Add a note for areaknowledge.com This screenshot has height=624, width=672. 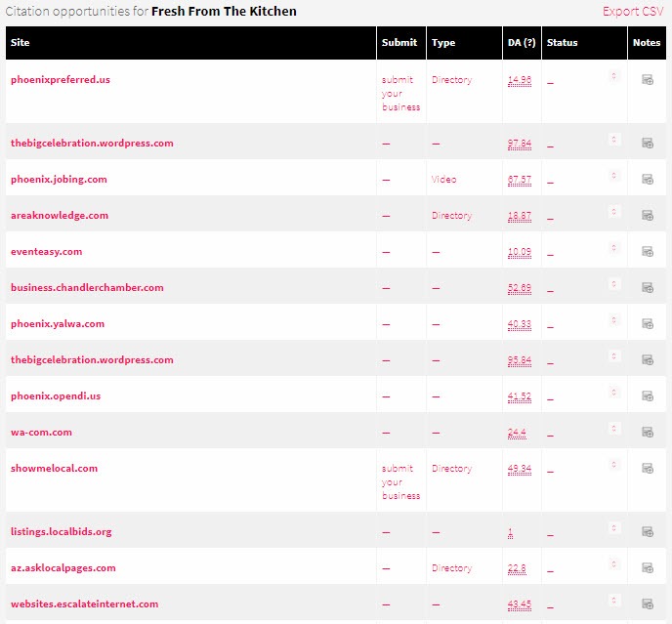[x=648, y=215]
